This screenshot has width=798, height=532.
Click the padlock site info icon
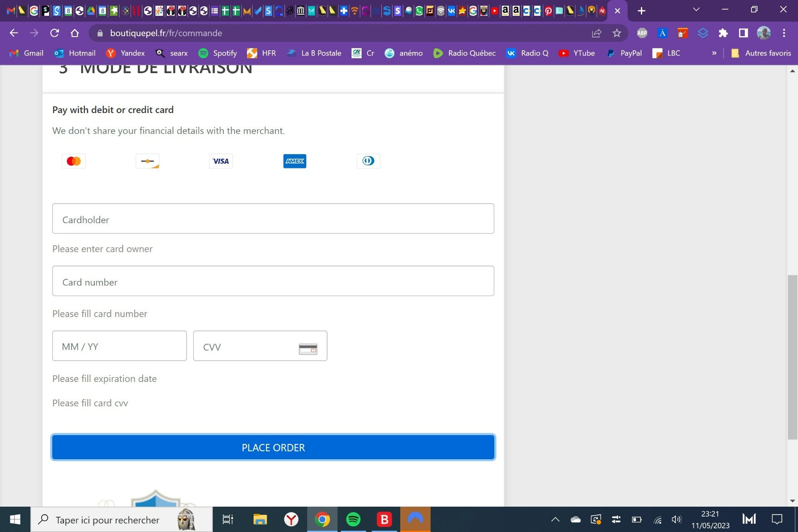click(x=100, y=33)
